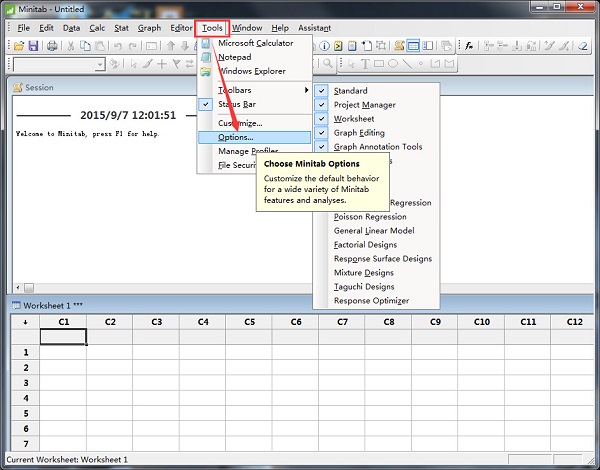Viewport: 600px width, 470px height.
Task: Uncheck the Standard toolbar option
Action: tap(350, 91)
